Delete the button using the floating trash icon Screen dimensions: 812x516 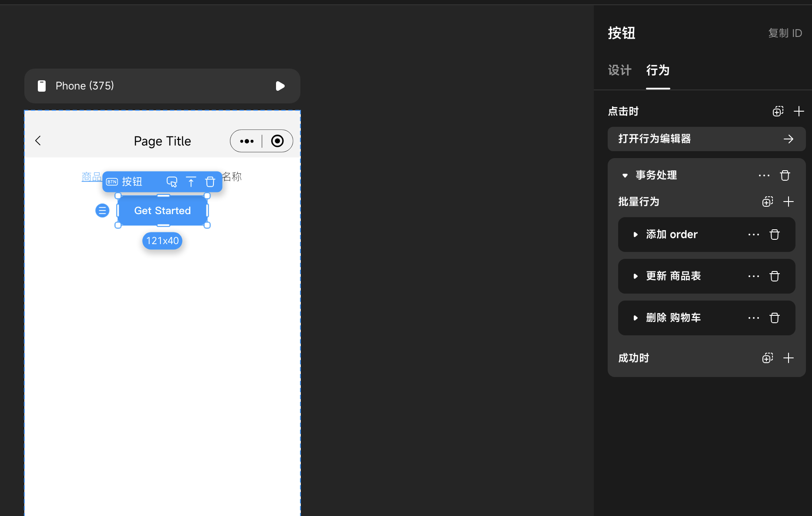(210, 182)
